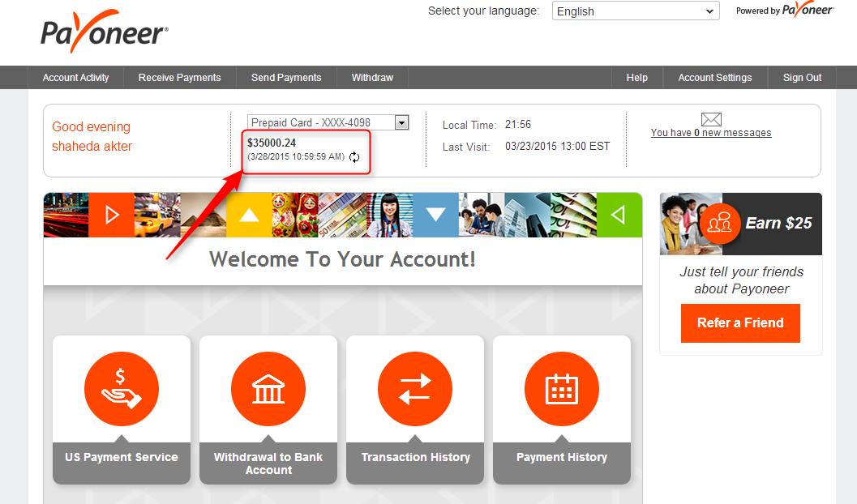
Task: Click the Russian dolls banner photo
Action: pyautogui.click(x=294, y=215)
